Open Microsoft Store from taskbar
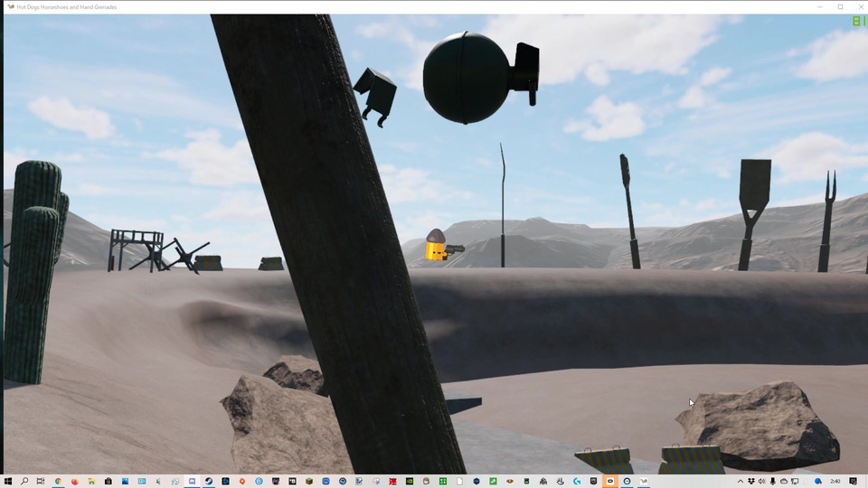The width and height of the screenshot is (868, 488). click(x=108, y=482)
